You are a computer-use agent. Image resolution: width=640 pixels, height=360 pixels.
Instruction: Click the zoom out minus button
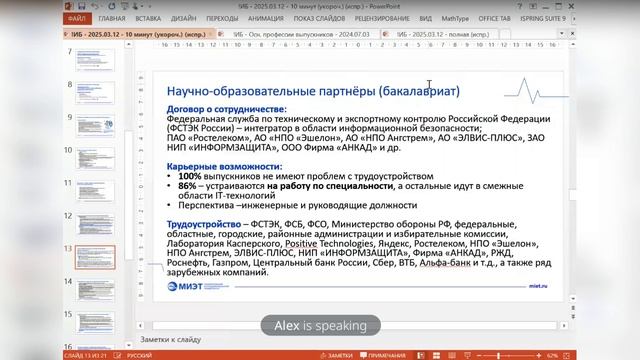[x=479, y=356]
